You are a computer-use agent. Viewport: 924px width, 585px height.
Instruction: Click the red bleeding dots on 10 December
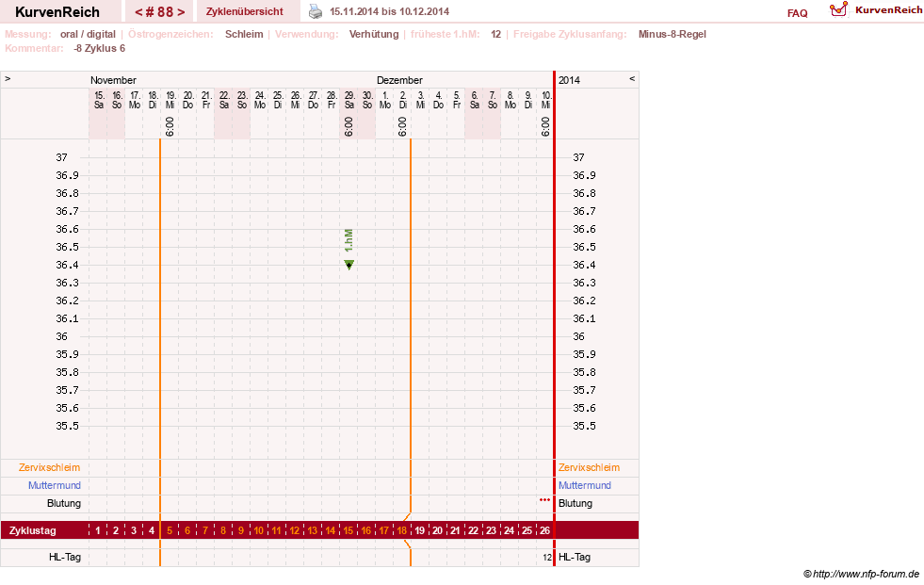[544, 499]
